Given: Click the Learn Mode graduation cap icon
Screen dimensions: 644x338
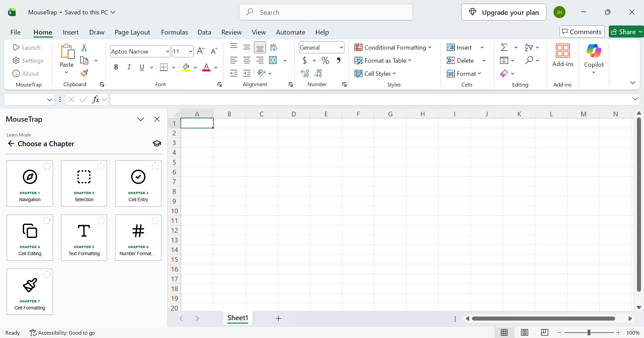Looking at the screenshot, I should click(157, 144).
